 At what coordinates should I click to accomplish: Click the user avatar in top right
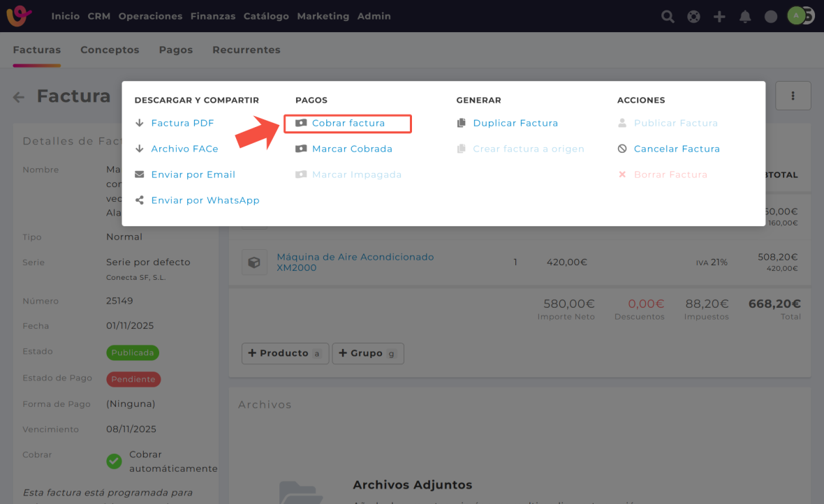(x=797, y=15)
